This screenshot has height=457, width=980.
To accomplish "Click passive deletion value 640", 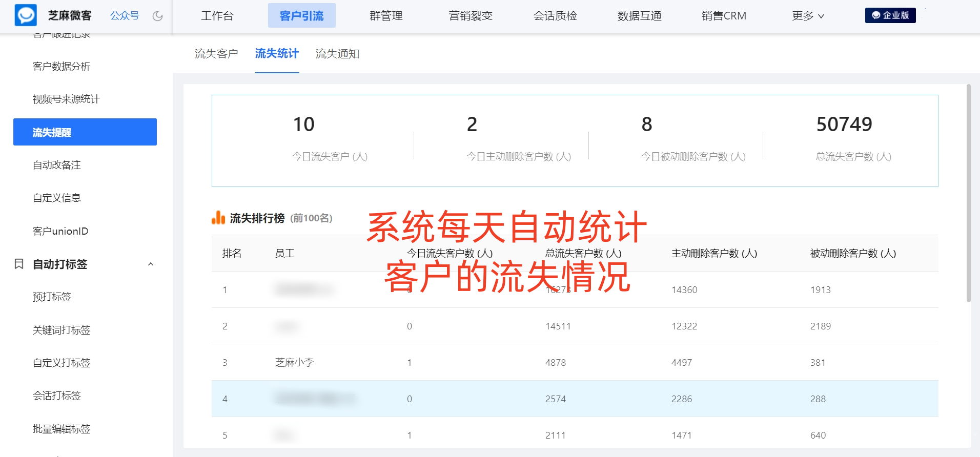I will (818, 435).
